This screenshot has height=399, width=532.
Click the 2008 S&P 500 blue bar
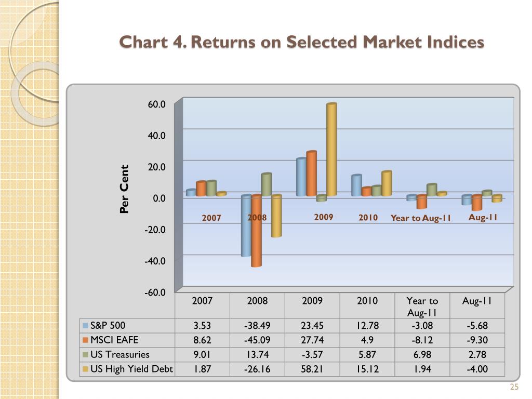(246, 225)
